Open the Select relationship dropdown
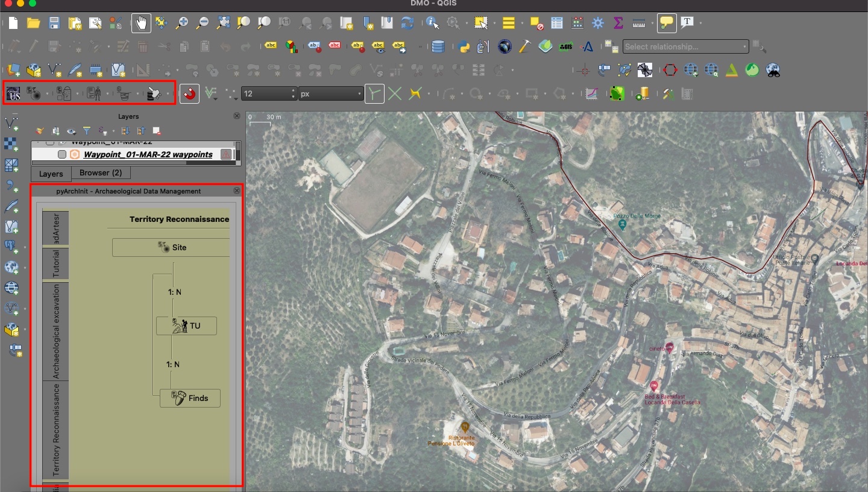Screen dimensions: 868x492 (x=684, y=46)
